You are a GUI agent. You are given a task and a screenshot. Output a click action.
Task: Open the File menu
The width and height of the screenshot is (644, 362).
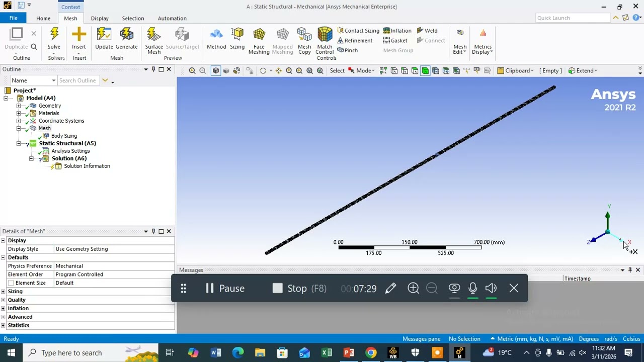[14, 18]
